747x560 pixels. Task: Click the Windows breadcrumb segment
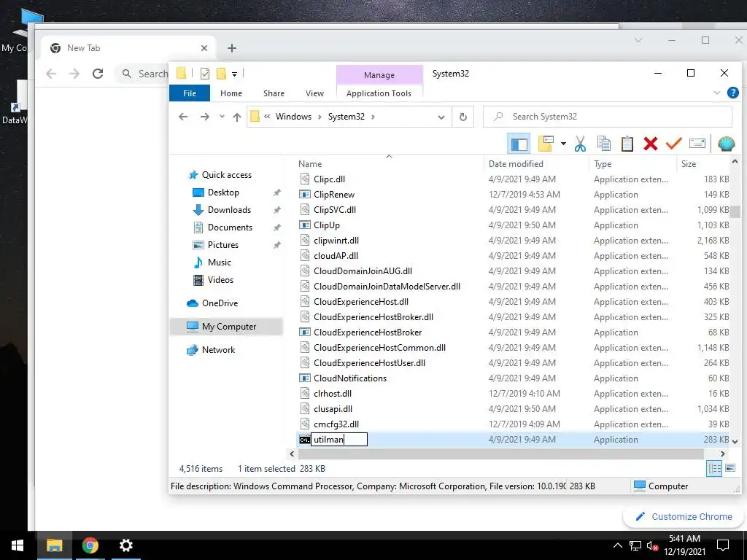pos(293,117)
